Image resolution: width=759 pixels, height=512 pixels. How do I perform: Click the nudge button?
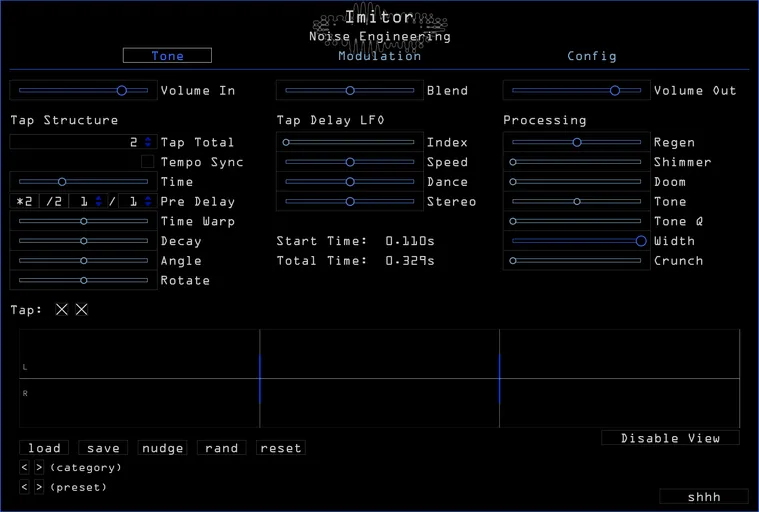[163, 448]
